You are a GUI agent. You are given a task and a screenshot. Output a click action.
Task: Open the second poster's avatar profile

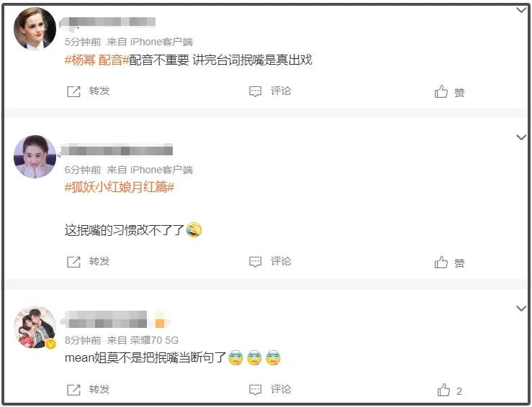35,156
